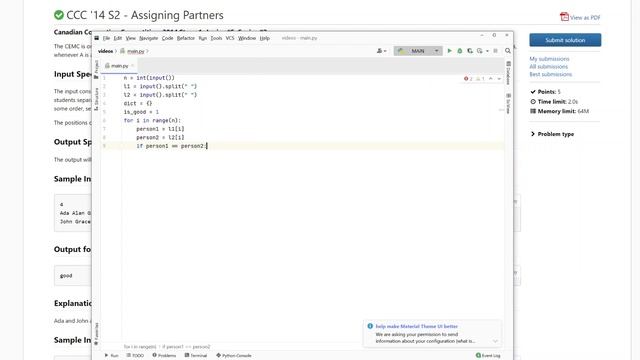Click the yellow warning count indicator
640x360 pixels.
480,79
